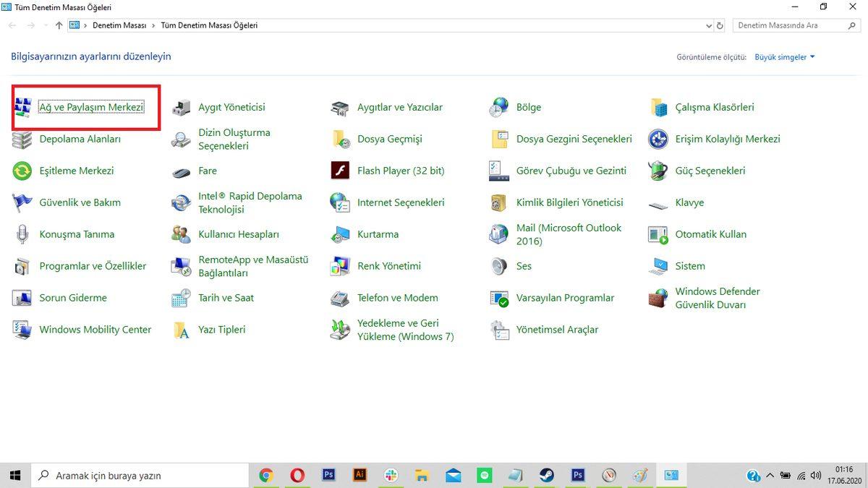
Task: Select Denetim Masası in the breadcrumb
Action: click(119, 25)
